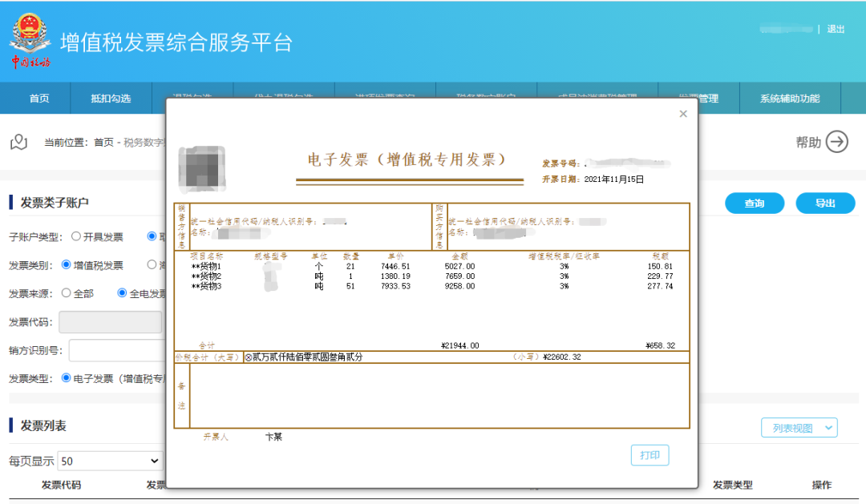Open the 列表视图 view selector dropdown
The image size is (866, 504).
click(x=799, y=427)
